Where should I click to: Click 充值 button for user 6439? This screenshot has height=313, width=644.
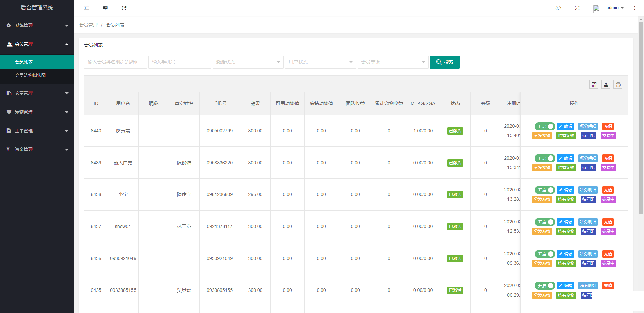608,158
